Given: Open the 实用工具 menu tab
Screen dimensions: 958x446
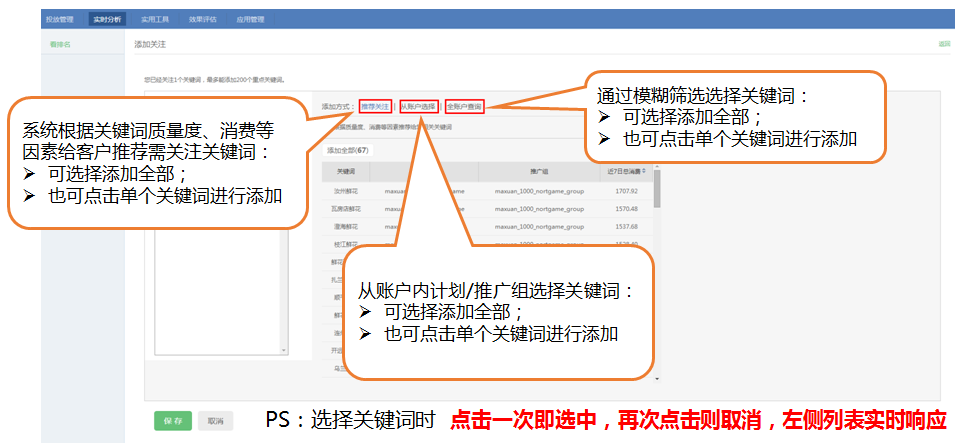Looking at the screenshot, I should (156, 19).
